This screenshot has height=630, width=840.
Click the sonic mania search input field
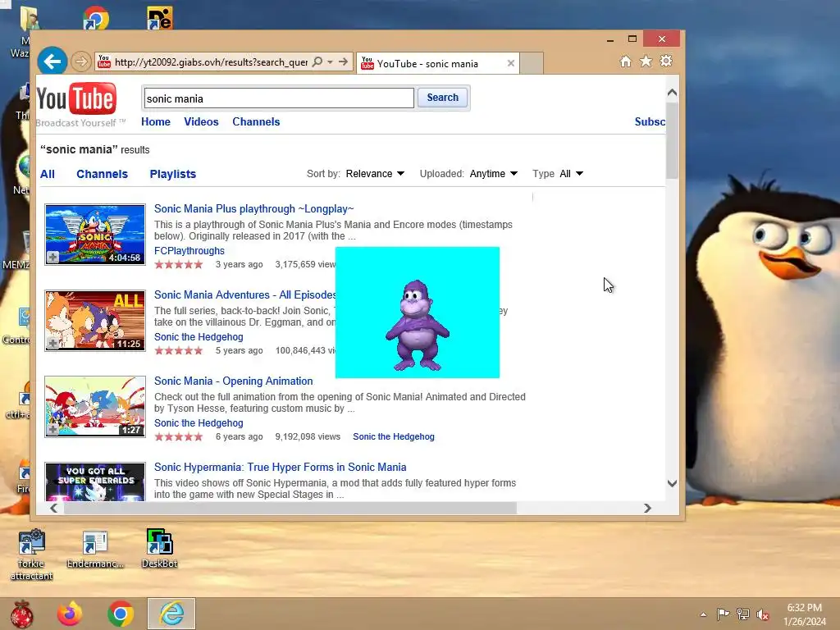coord(279,98)
